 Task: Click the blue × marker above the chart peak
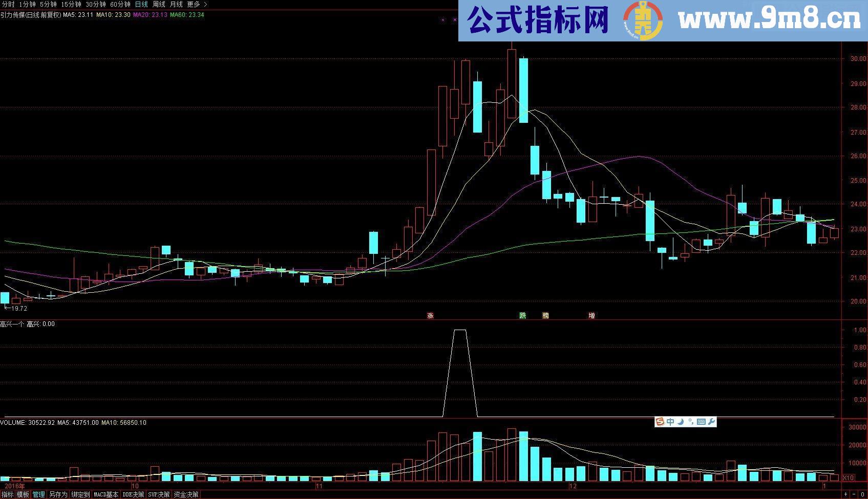coord(442,20)
